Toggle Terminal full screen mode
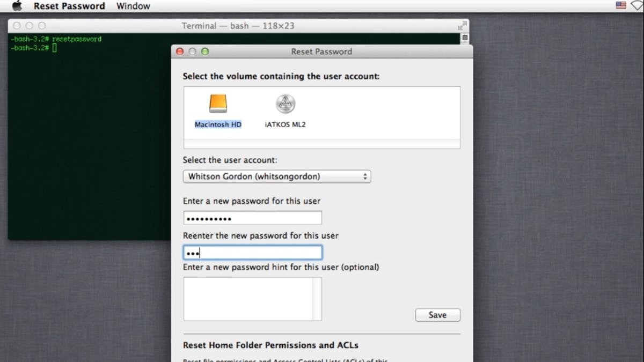This screenshot has width=644, height=362. coord(462,26)
